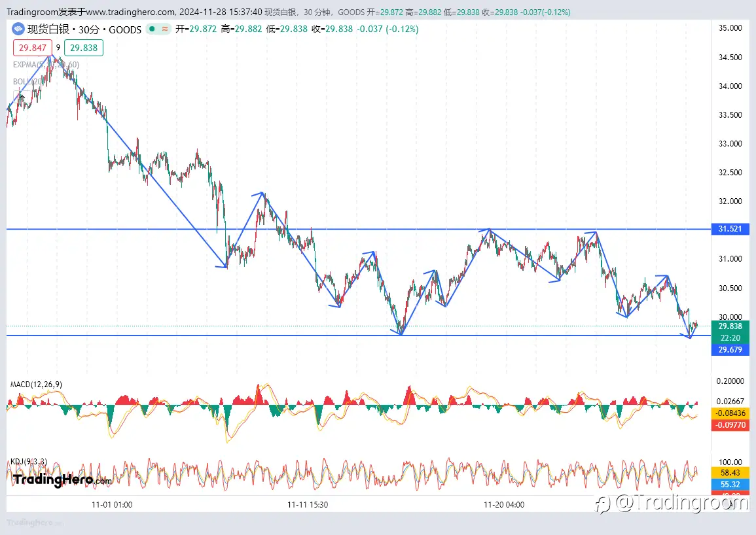Select the KDJ(9,3,3) indicator label

pos(29,462)
